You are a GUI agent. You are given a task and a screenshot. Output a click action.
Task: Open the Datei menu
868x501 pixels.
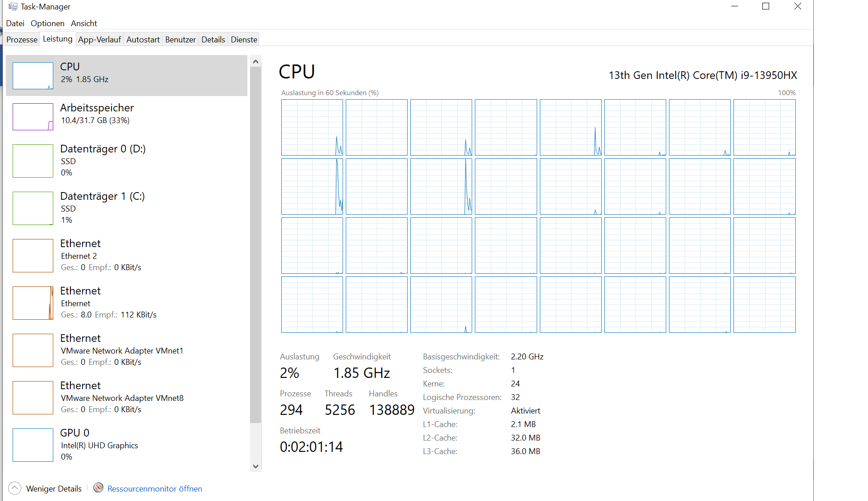click(x=15, y=23)
